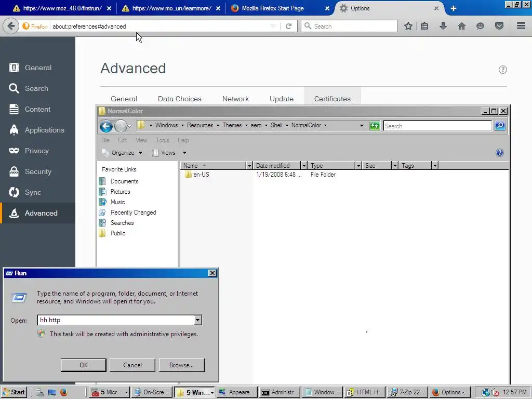Open Searches favorite link
Viewport: 532px width, 399px height.
coord(122,223)
